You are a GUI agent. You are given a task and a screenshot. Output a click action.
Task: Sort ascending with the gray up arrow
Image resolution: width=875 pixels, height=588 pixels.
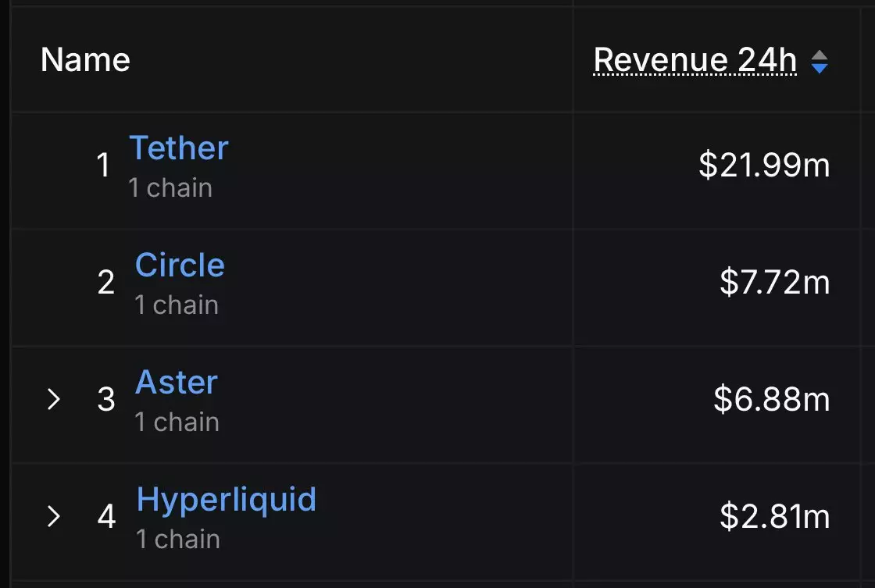pyautogui.click(x=820, y=55)
